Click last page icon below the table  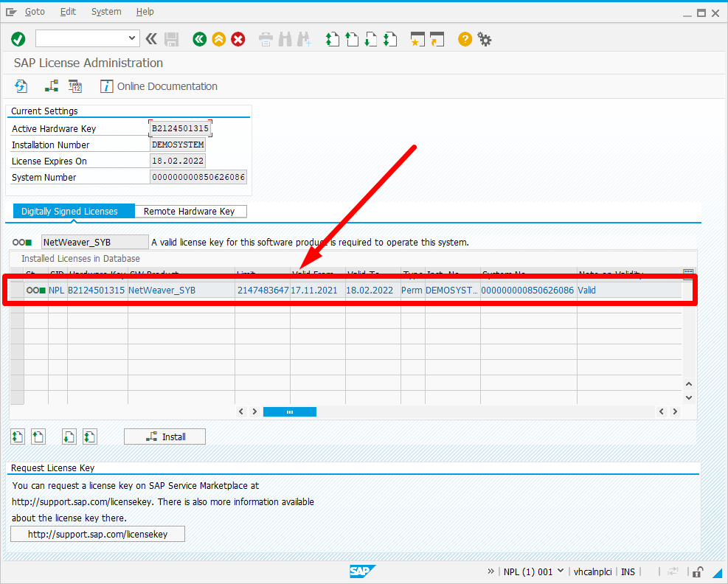click(x=89, y=437)
